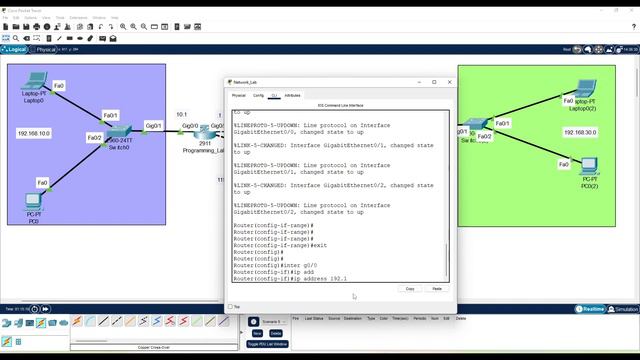Select the Inspect magnifier tool
Screen dimensions: 640x360
pos(16,38)
